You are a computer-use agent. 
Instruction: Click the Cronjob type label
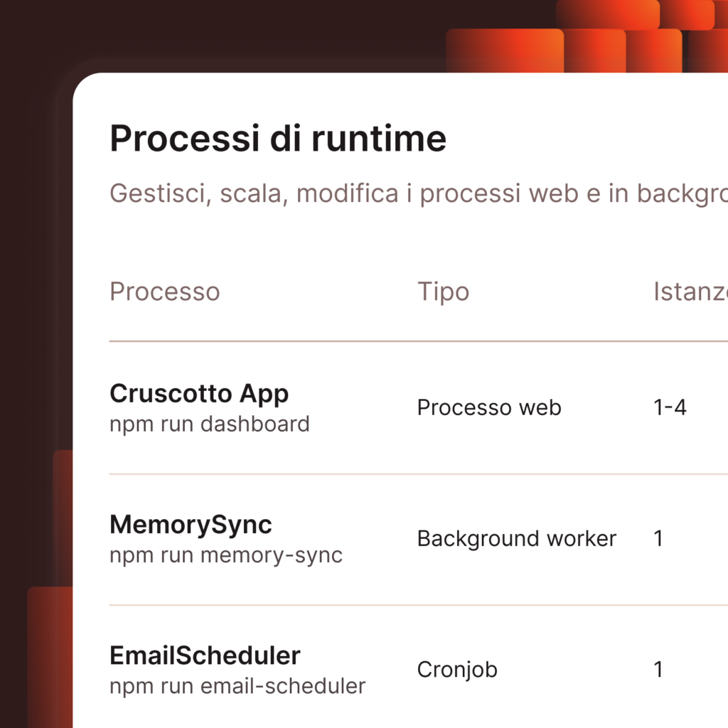(457, 669)
